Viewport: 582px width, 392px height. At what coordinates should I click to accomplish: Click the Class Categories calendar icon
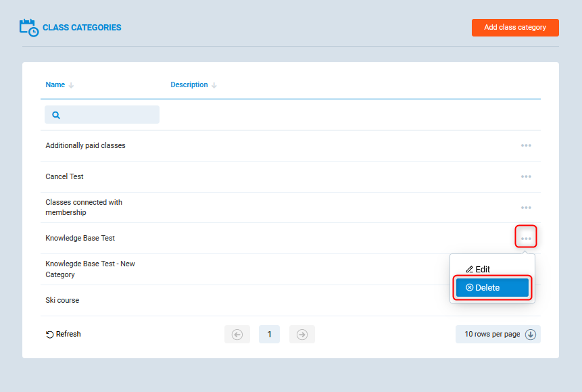click(x=28, y=28)
